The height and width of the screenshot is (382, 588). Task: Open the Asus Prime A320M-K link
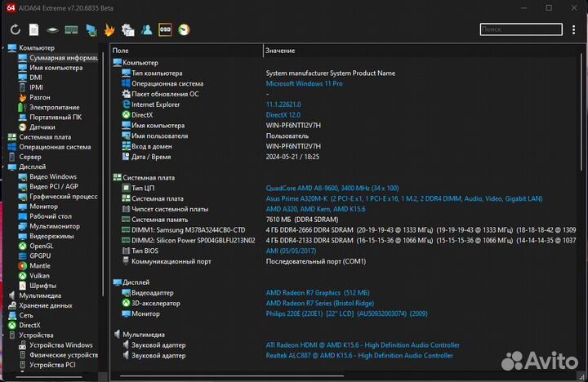[404, 198]
